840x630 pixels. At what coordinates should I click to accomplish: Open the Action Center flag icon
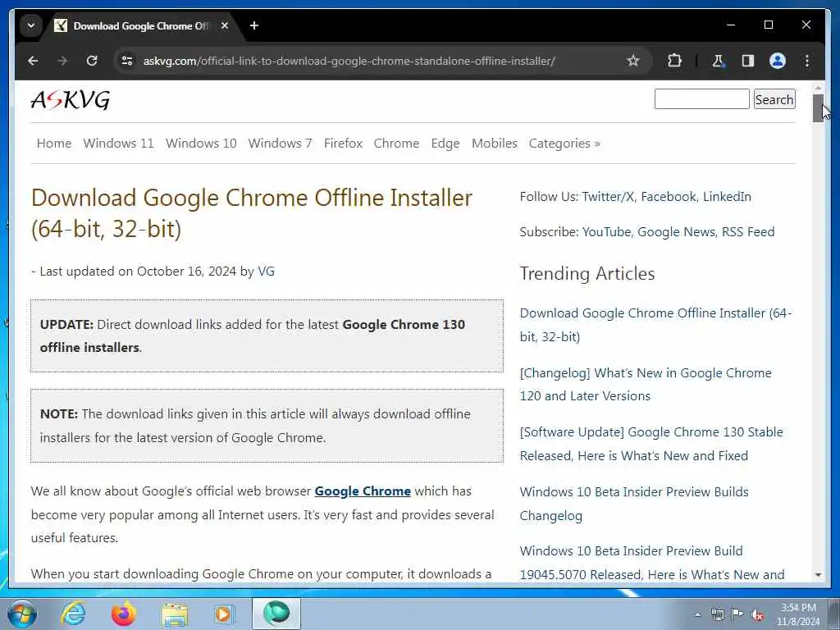pyautogui.click(x=737, y=614)
